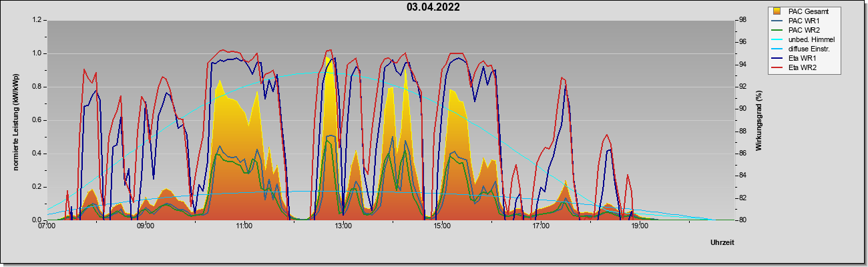
Task: Click the 13:00 time axis label
Action: point(343,226)
